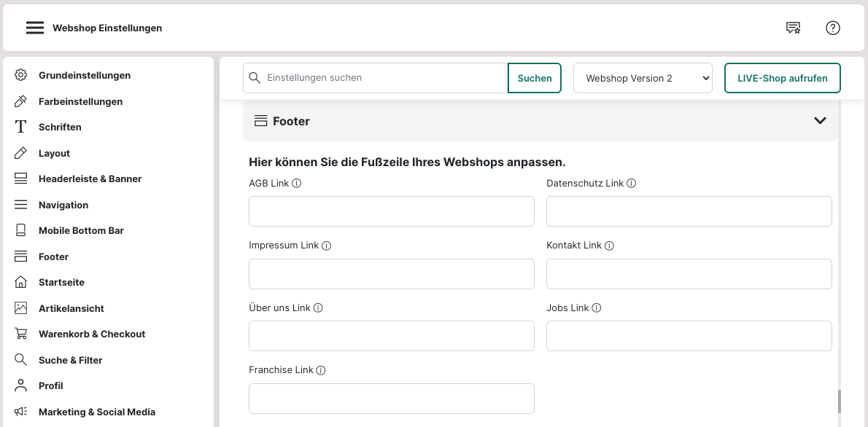Select the Farbeinstellungen paintbrush icon

click(x=21, y=101)
